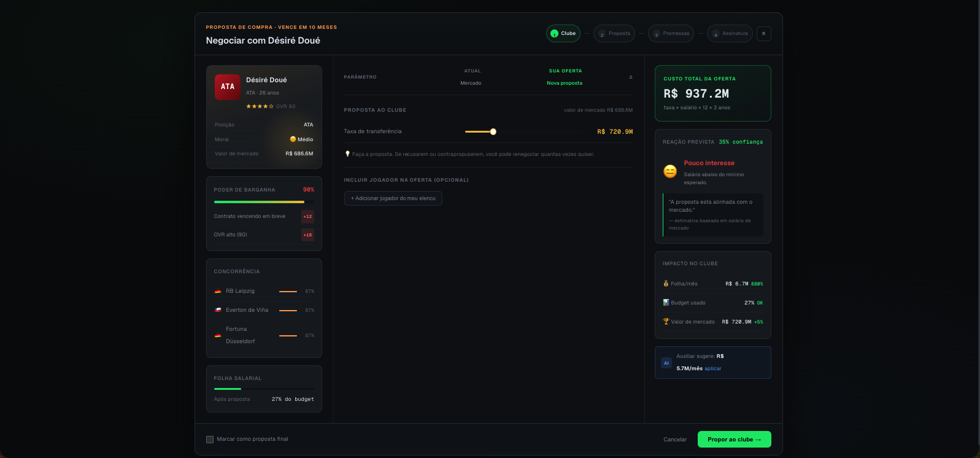Screen dimensions: 980x458
Task: Click the Fortuna Düsseldorf flag icon
Action: pyautogui.click(x=218, y=335)
